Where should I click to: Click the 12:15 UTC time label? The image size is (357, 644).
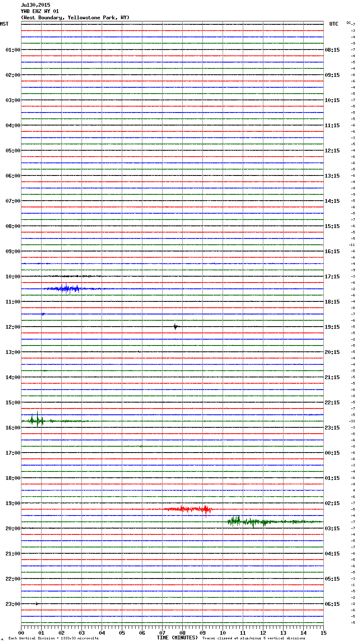point(332,151)
